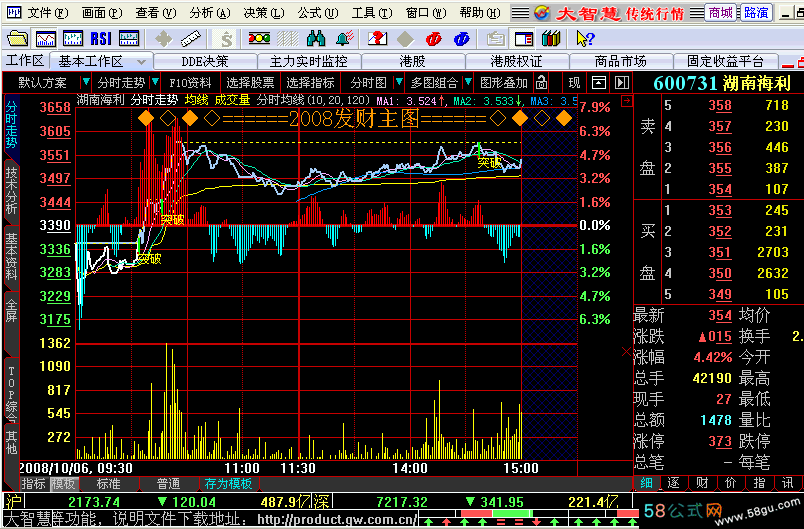The image size is (804, 529).
Task: Open the 公式(U) menu
Action: 318,13
